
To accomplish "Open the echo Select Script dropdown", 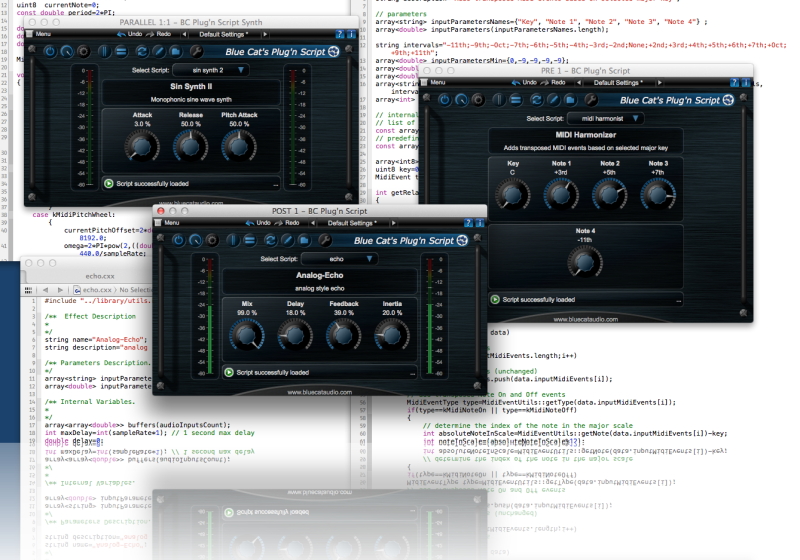I will [x=339, y=259].
